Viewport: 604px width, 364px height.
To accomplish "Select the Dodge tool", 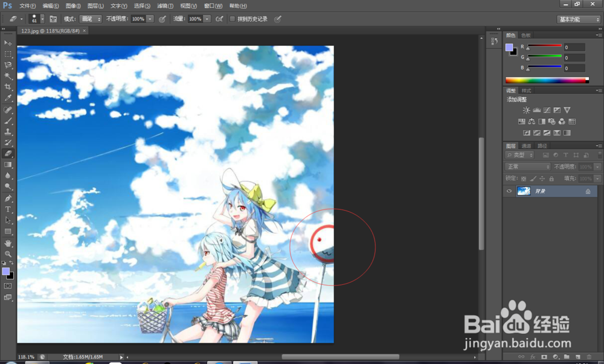I will click(x=8, y=187).
